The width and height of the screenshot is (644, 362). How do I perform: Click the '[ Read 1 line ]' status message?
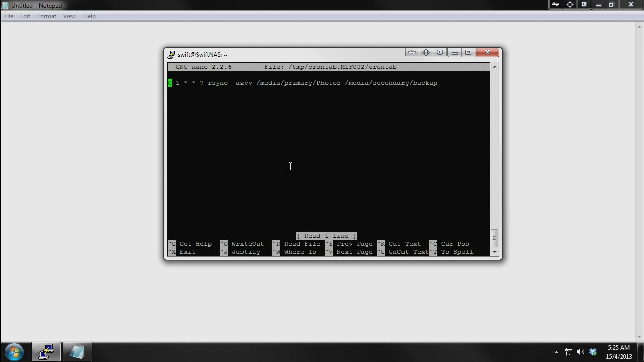pyautogui.click(x=327, y=236)
